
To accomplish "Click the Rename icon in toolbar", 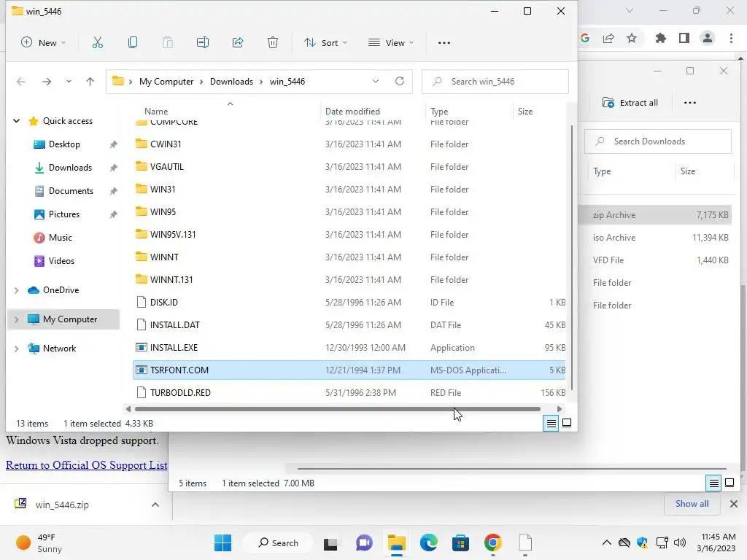I will coord(203,43).
